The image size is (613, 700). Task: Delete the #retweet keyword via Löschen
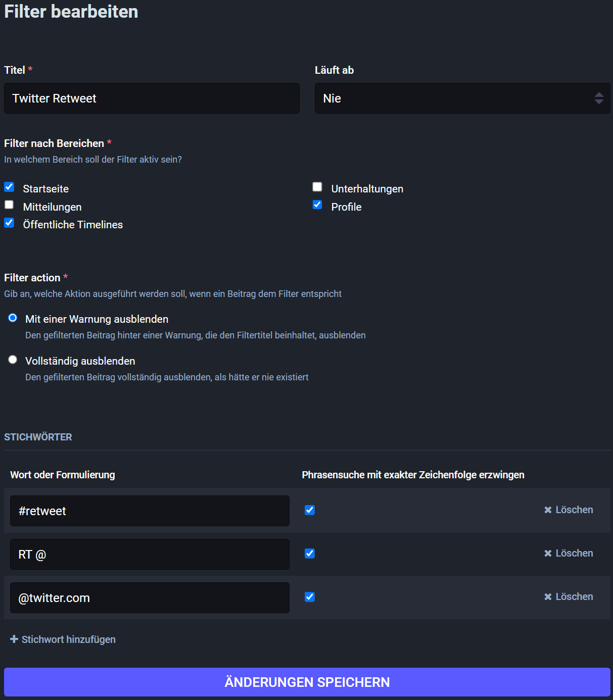(x=569, y=510)
